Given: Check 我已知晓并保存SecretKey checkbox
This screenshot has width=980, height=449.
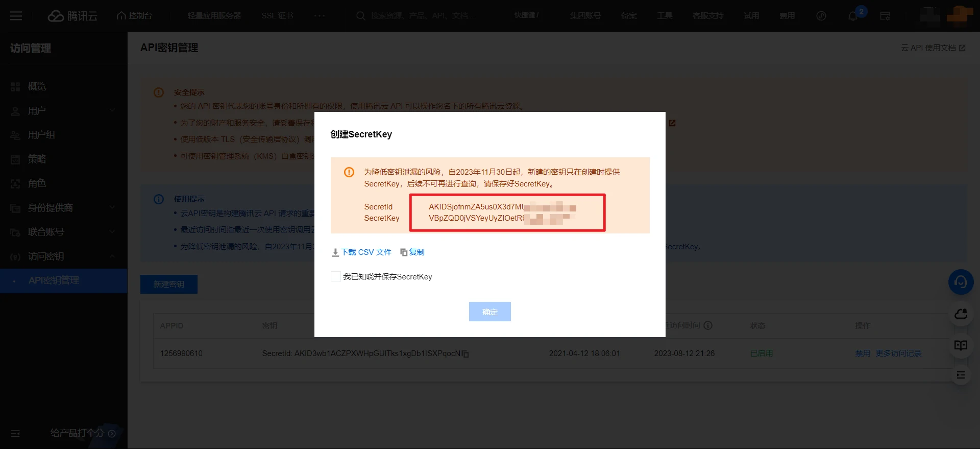Looking at the screenshot, I should click(x=336, y=276).
